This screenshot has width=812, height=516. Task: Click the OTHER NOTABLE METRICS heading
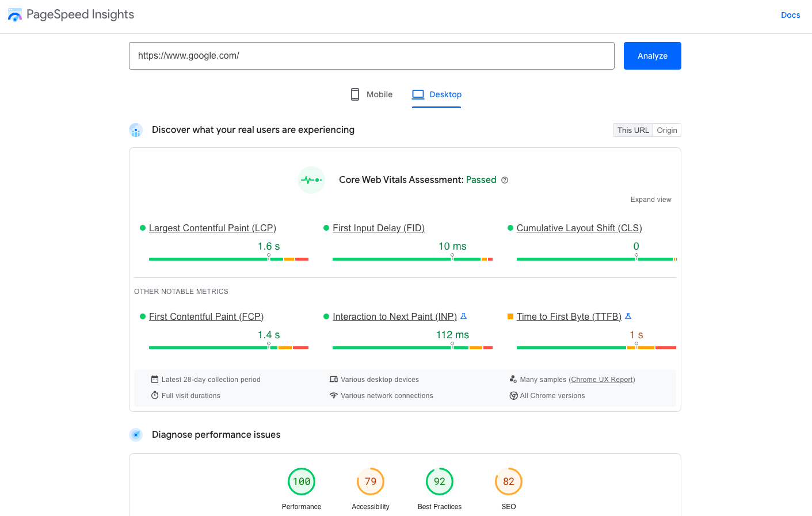(x=181, y=292)
